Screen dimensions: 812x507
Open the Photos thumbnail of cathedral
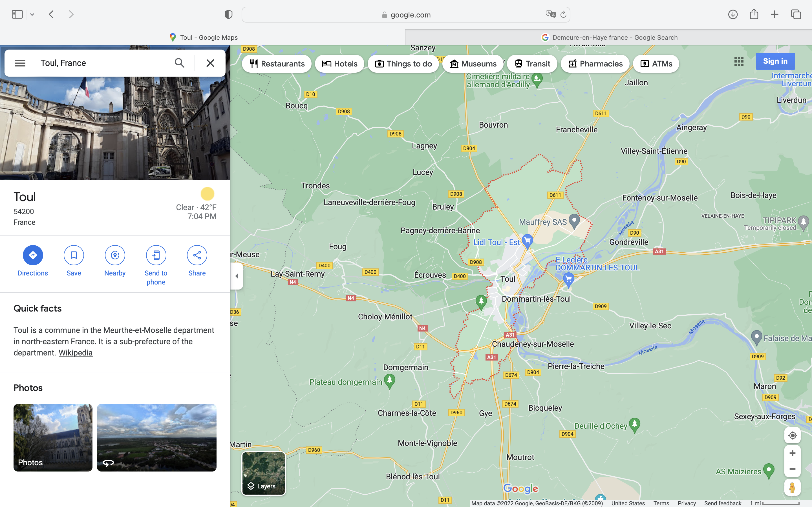53,437
